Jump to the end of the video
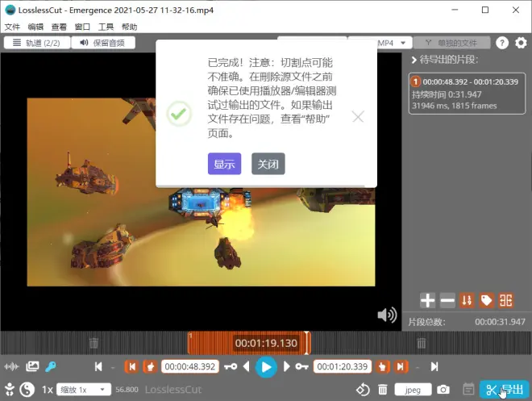Image resolution: width=532 pixels, height=401 pixels. tap(434, 366)
